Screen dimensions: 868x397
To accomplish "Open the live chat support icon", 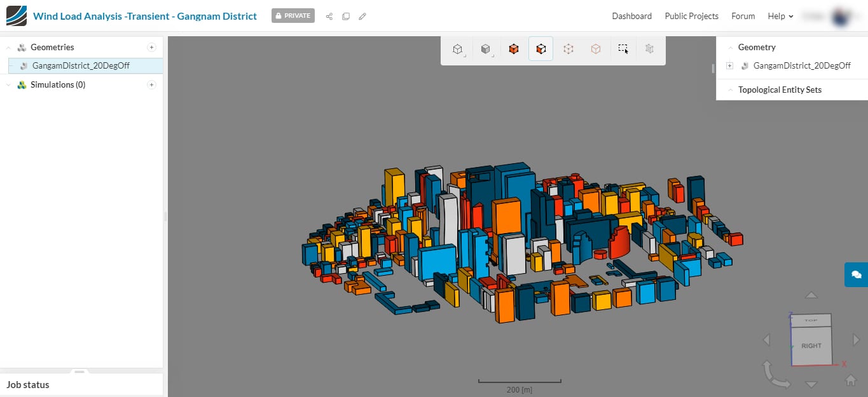I will [x=856, y=274].
